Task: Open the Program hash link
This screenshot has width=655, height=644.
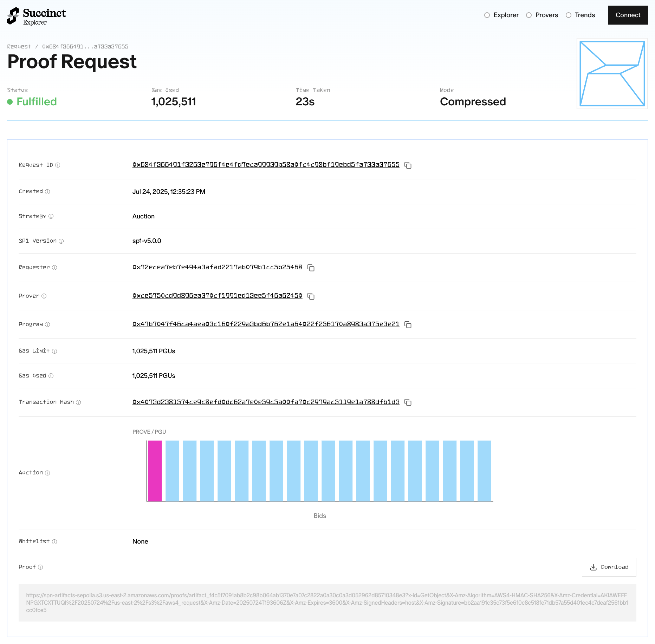Action: pos(266,324)
